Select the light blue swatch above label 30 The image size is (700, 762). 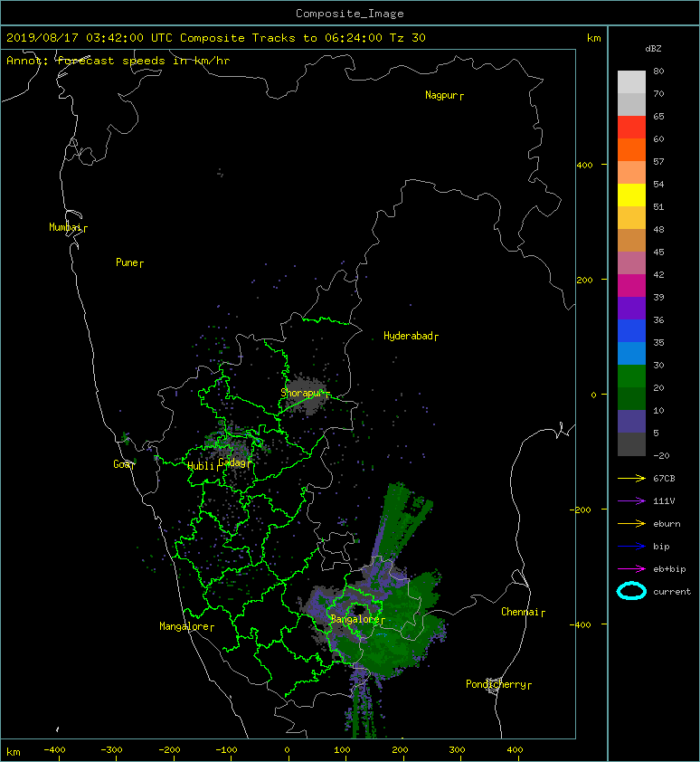(631, 353)
